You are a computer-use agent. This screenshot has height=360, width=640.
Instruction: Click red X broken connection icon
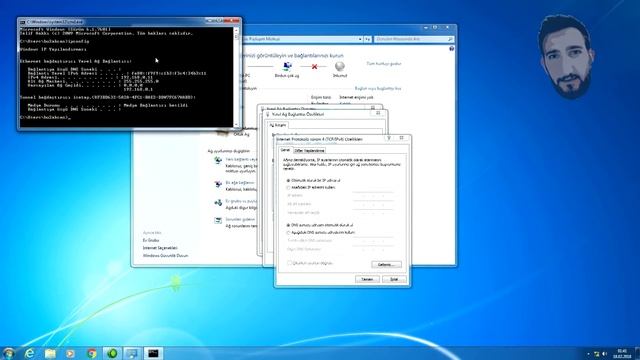314,67
